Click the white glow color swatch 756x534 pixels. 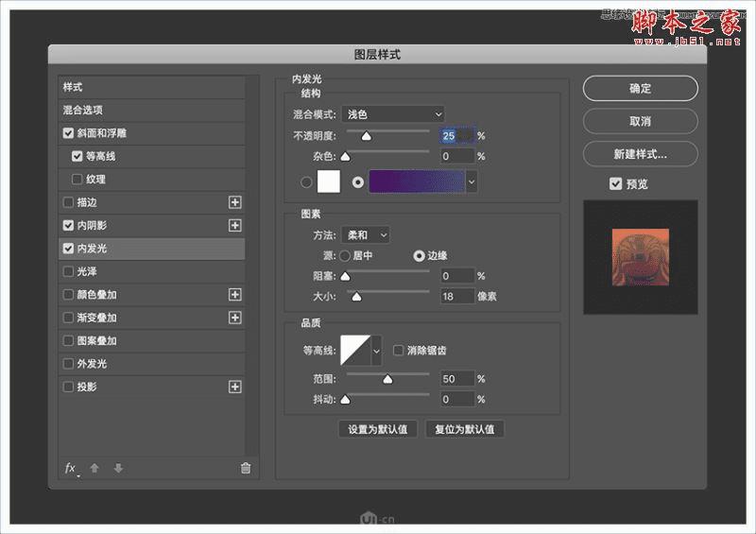pyautogui.click(x=328, y=181)
